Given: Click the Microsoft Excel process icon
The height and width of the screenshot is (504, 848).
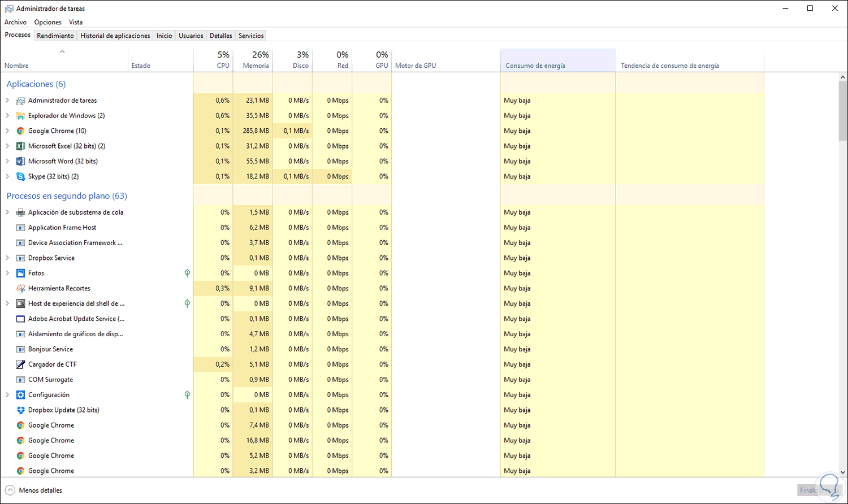Looking at the screenshot, I should point(20,146).
